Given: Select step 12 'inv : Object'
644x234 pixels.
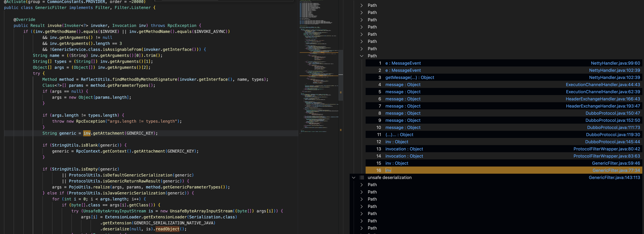Looking at the screenshot, I should [x=397, y=142].
